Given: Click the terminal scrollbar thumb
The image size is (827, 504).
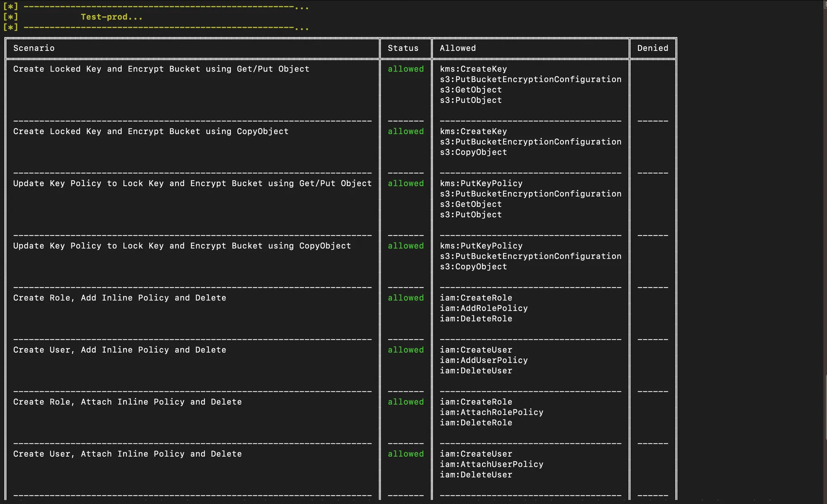Looking at the screenshot, I should click(x=825, y=407).
